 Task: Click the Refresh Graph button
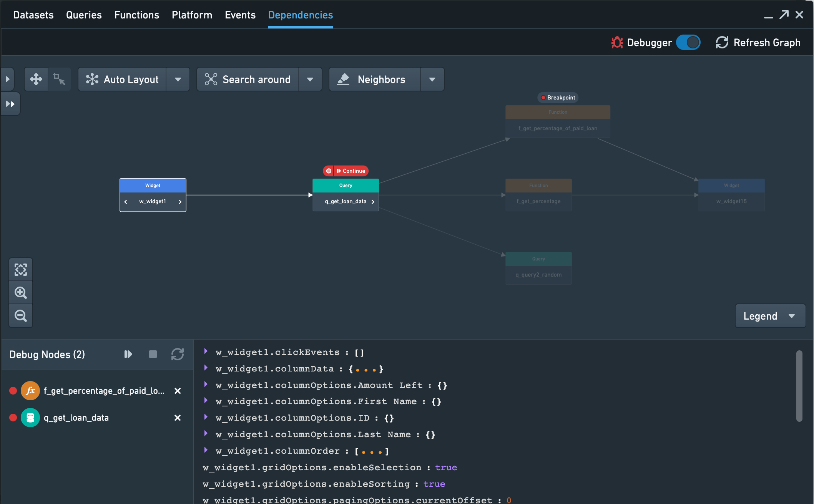(x=758, y=42)
